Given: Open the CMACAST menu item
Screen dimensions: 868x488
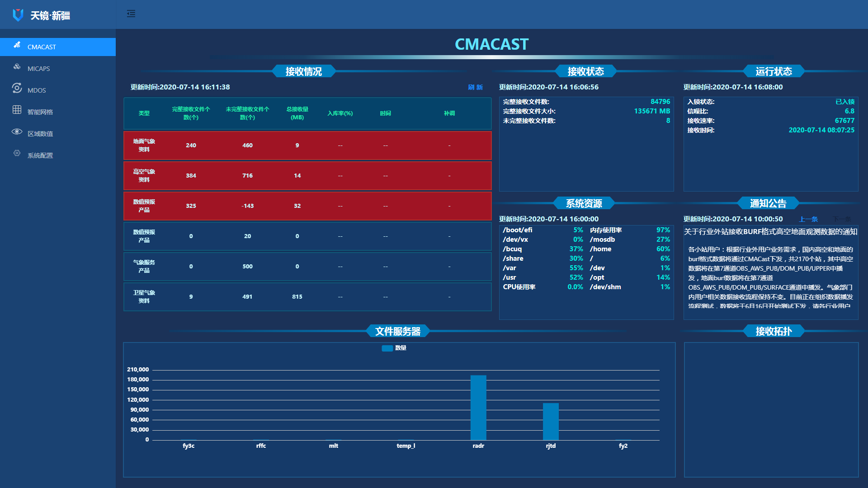Looking at the screenshot, I should point(58,47).
